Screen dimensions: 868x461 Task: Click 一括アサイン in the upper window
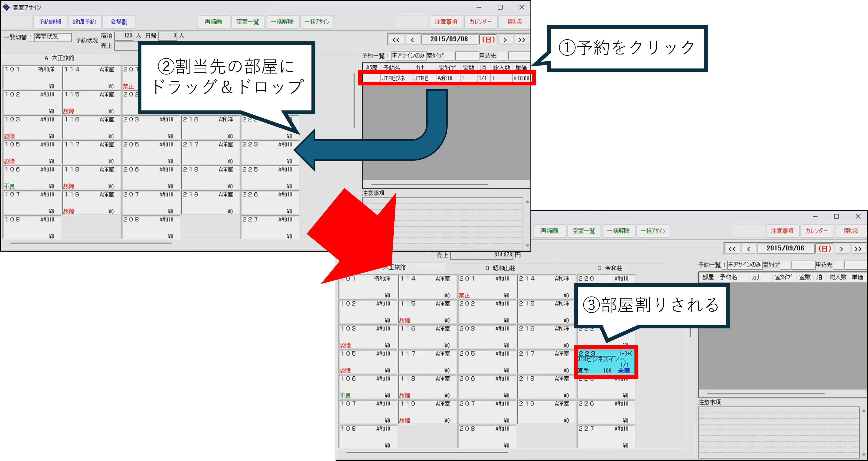click(317, 22)
